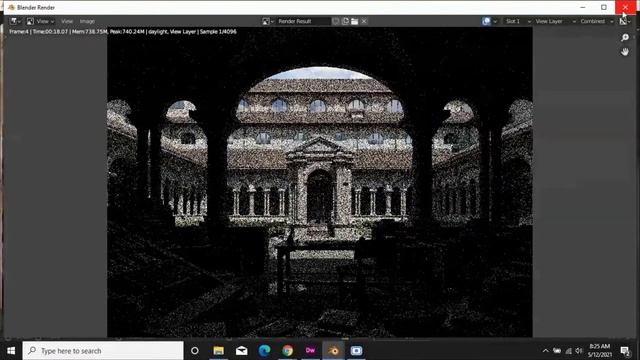Viewport: 640px width, 360px height.
Task: Click the render status text showing Sample 1/4096
Action: 122,31
